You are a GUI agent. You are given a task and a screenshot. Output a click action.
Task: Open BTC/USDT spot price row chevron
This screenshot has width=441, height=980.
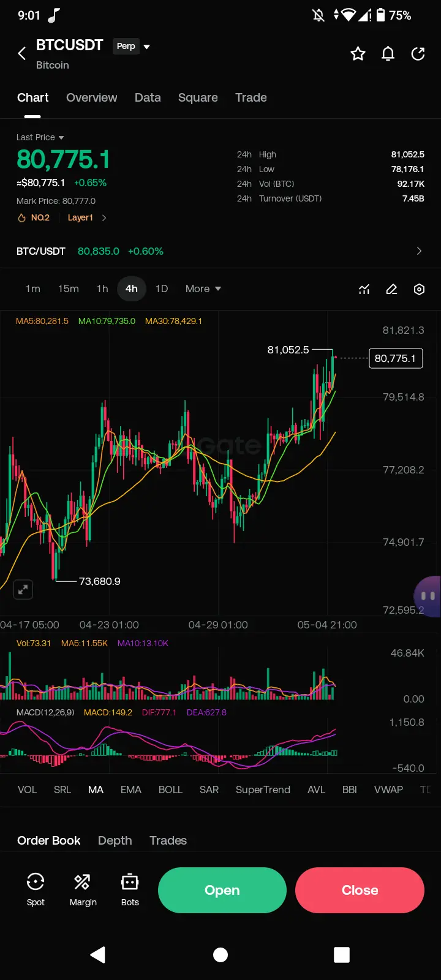(x=419, y=251)
